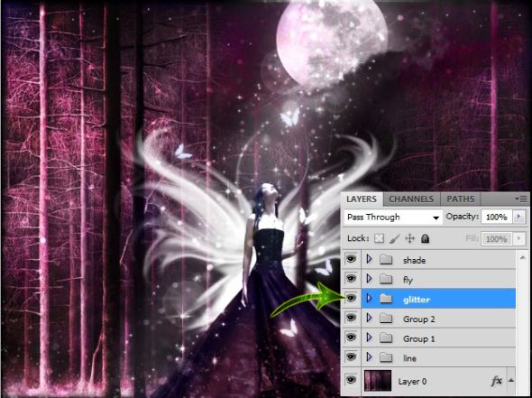Click the glitter group folder icon
Screen dimensions: 532x398
386,299
